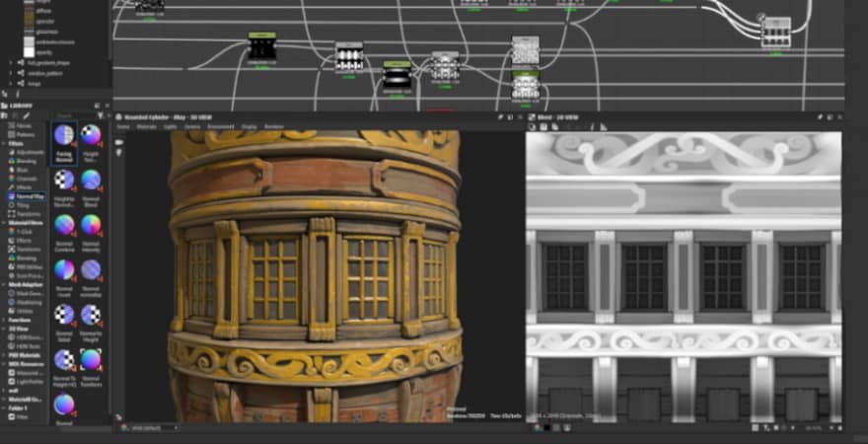Select the Facing Normal library node

(64, 143)
